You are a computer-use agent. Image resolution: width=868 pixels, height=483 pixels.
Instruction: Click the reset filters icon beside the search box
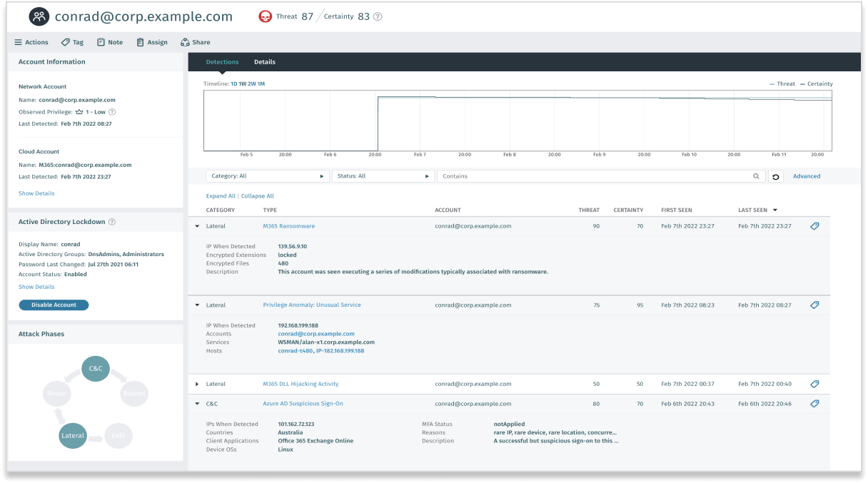[x=776, y=176]
